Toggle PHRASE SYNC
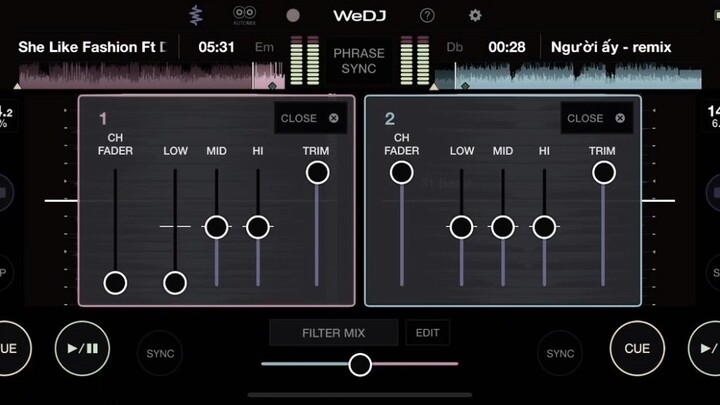This screenshot has width=720, height=405. coord(359,61)
